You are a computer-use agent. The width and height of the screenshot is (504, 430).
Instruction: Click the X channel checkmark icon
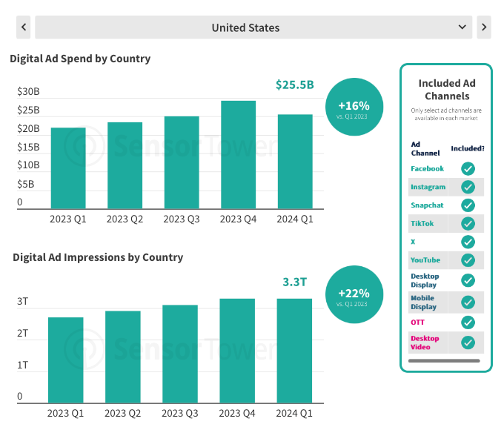(468, 242)
